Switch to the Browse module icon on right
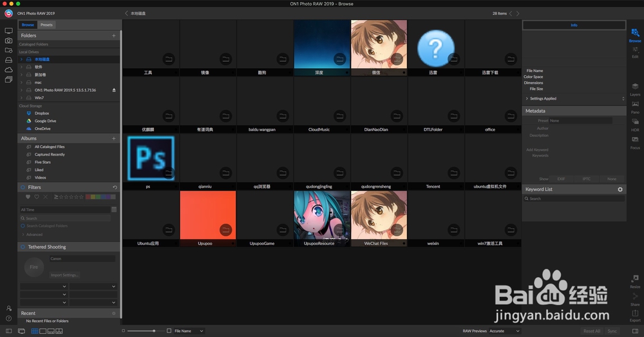 click(635, 35)
